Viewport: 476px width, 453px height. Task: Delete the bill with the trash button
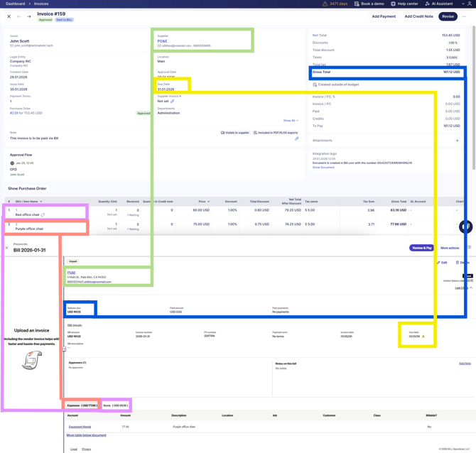click(x=462, y=263)
